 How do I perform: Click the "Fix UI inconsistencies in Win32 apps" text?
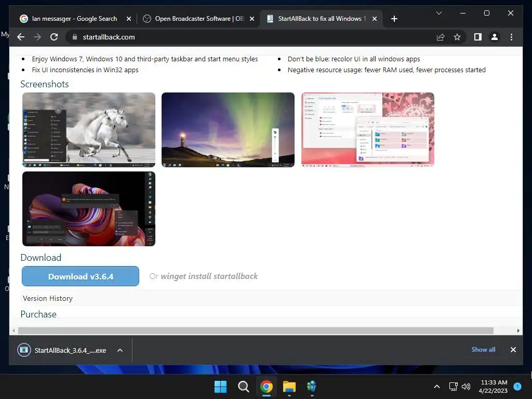[x=85, y=70]
